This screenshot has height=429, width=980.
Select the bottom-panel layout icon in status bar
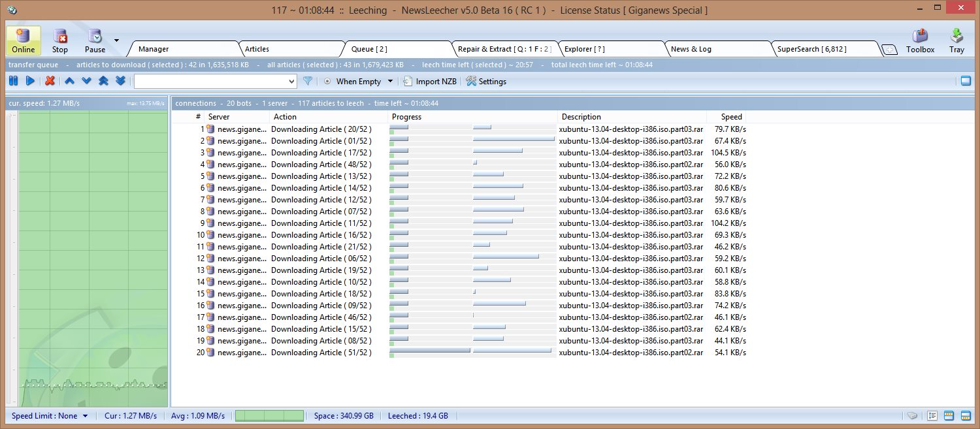point(965,416)
